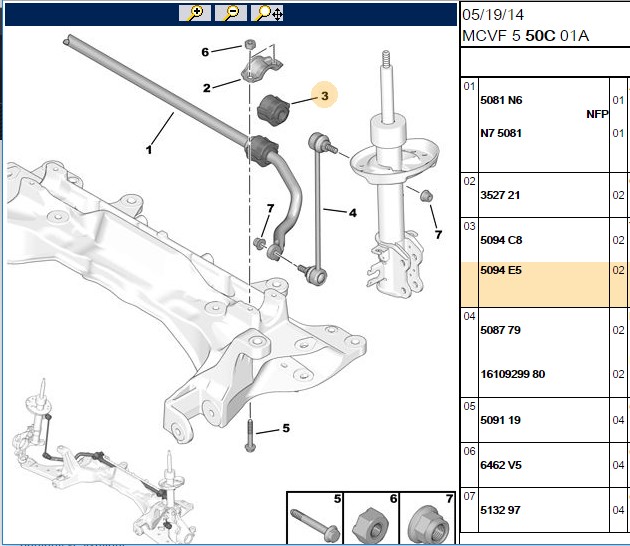This screenshot has width=630, height=546.
Task: Select part number 5081 N6
Action: (x=501, y=100)
